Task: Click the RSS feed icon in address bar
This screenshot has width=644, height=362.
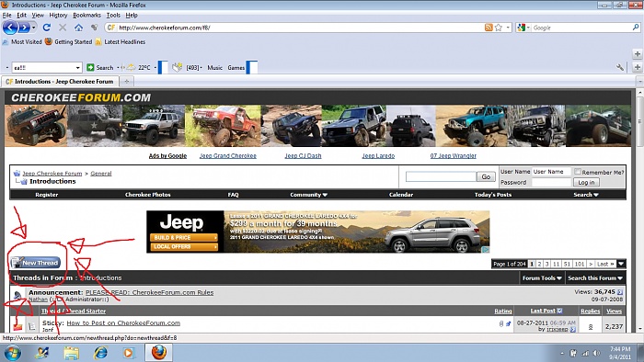Action: pos(489,28)
